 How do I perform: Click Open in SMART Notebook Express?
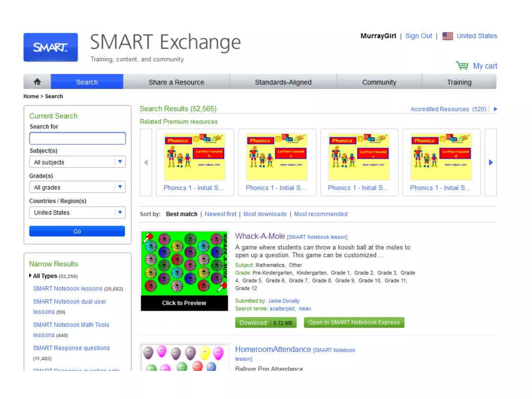click(x=354, y=322)
